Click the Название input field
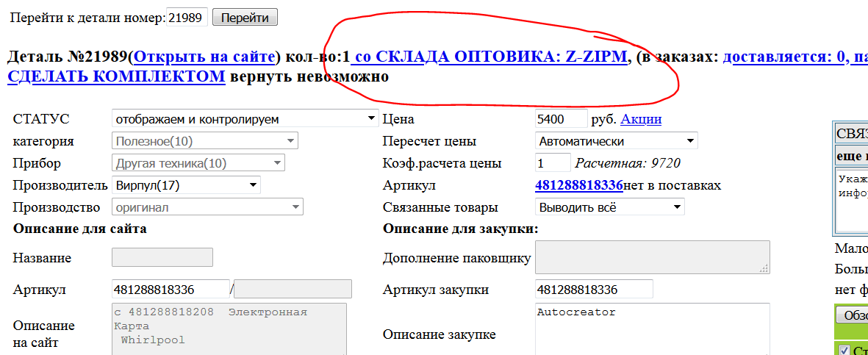 coord(162,257)
